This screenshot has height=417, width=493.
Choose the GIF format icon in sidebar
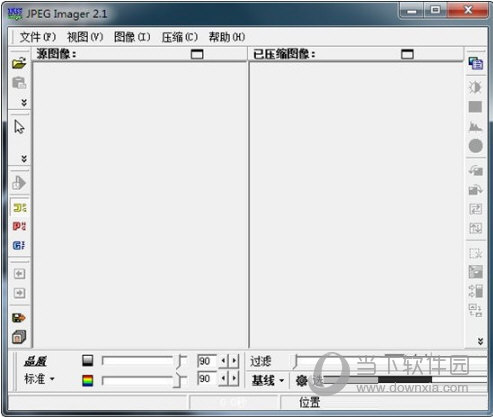point(19,245)
